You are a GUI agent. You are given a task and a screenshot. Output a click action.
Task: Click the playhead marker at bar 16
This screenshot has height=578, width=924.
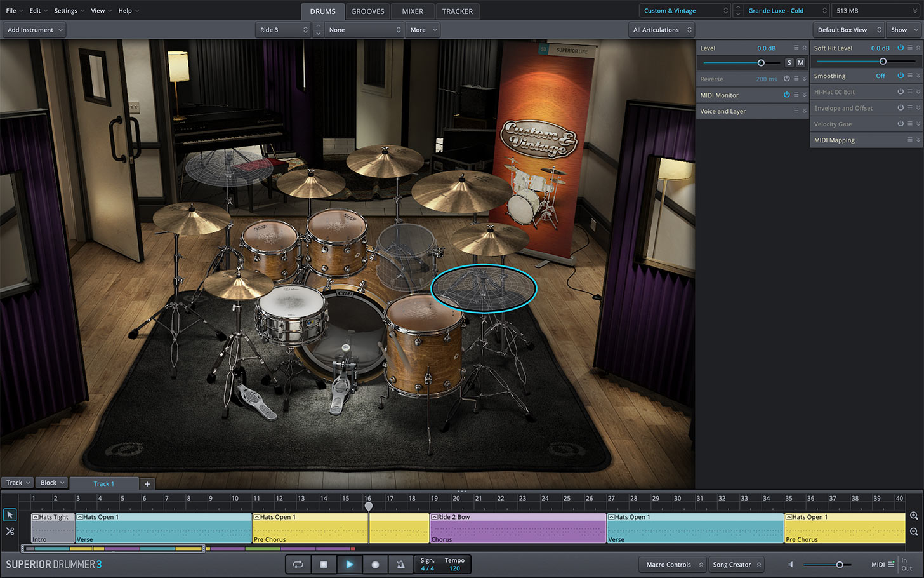(x=369, y=506)
